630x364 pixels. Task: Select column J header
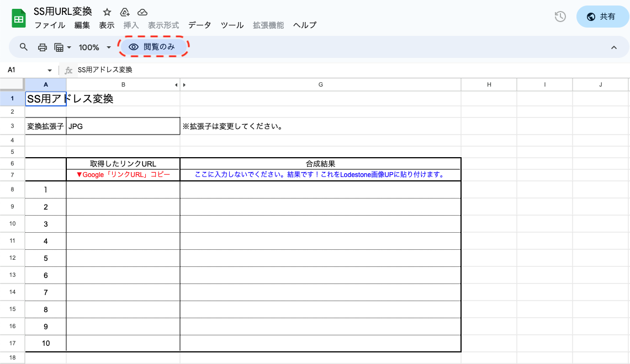(601, 85)
